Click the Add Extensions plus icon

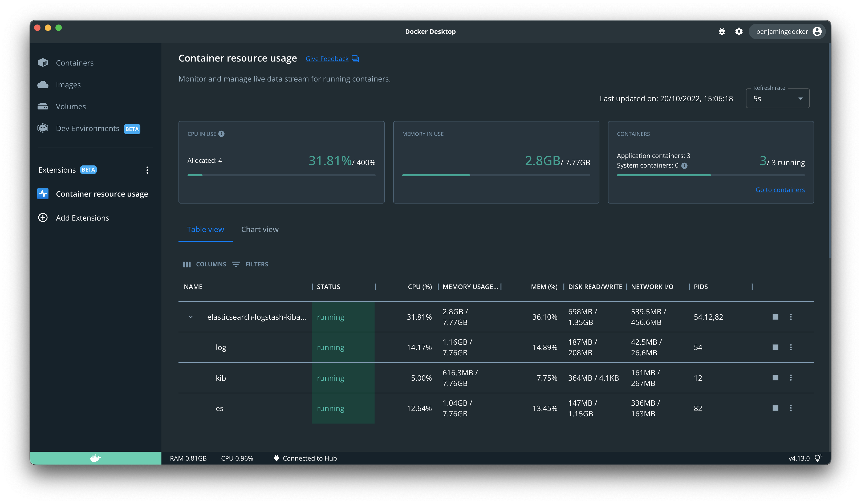43,218
